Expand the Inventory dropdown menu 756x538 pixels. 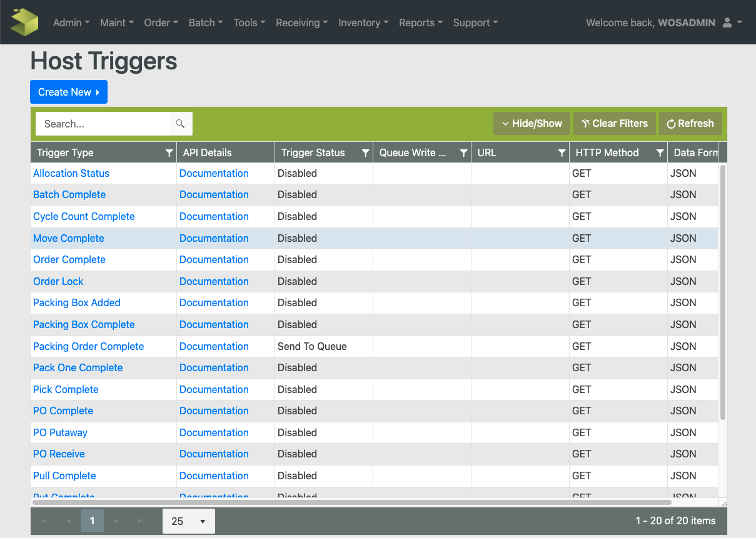point(363,22)
